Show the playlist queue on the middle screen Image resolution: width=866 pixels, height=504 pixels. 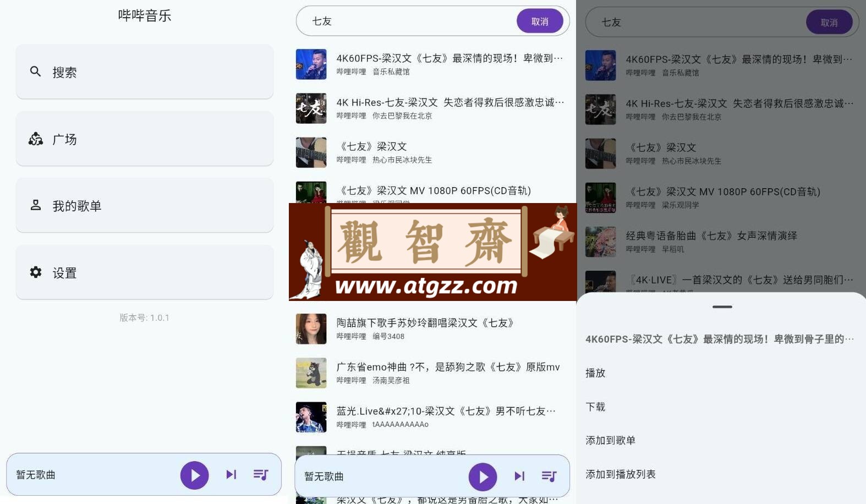(549, 476)
